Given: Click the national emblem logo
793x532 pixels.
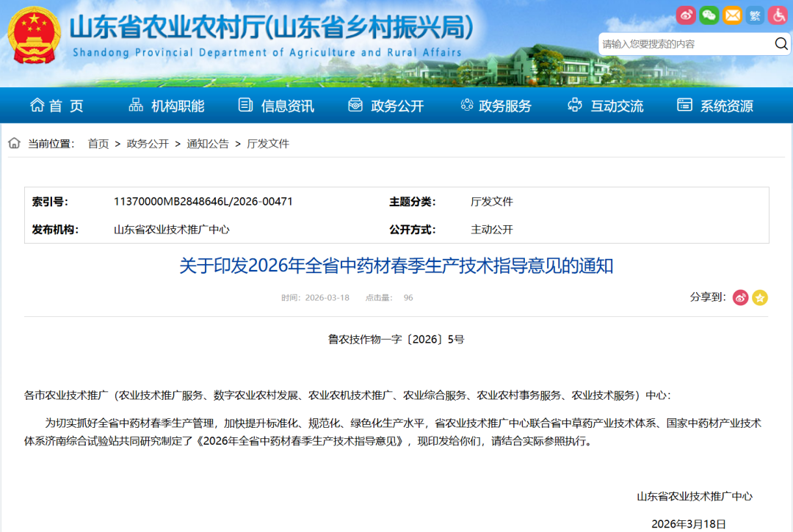Looking at the screenshot, I should click(x=34, y=35).
